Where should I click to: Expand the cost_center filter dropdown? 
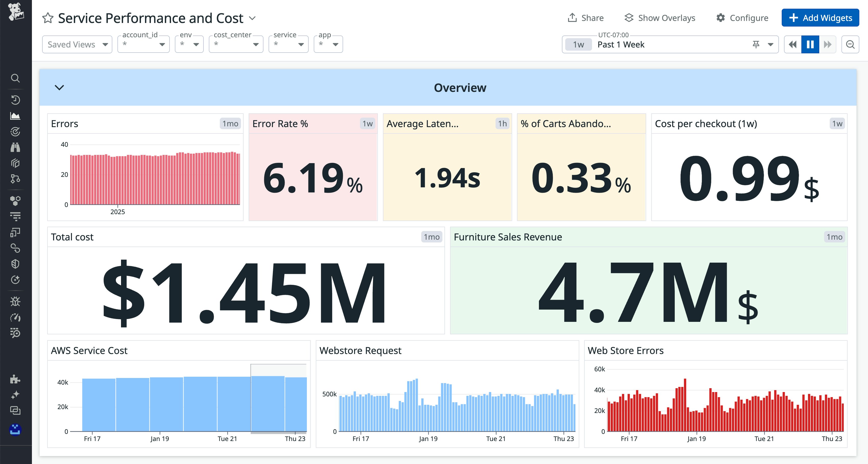[236, 44]
